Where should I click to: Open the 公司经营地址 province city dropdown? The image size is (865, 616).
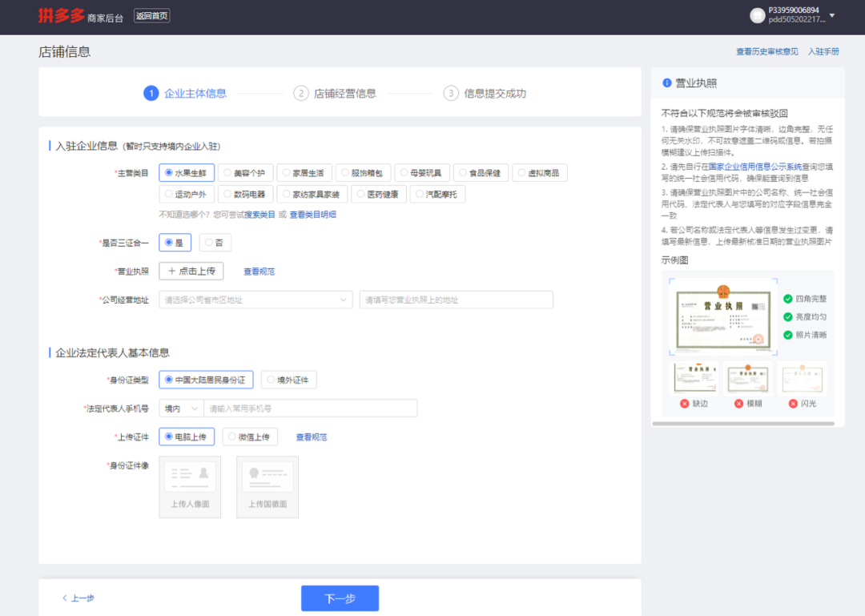point(255,300)
